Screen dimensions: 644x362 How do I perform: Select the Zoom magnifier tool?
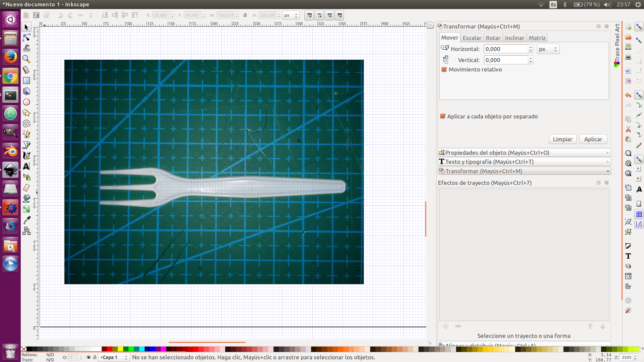pyautogui.click(x=27, y=59)
